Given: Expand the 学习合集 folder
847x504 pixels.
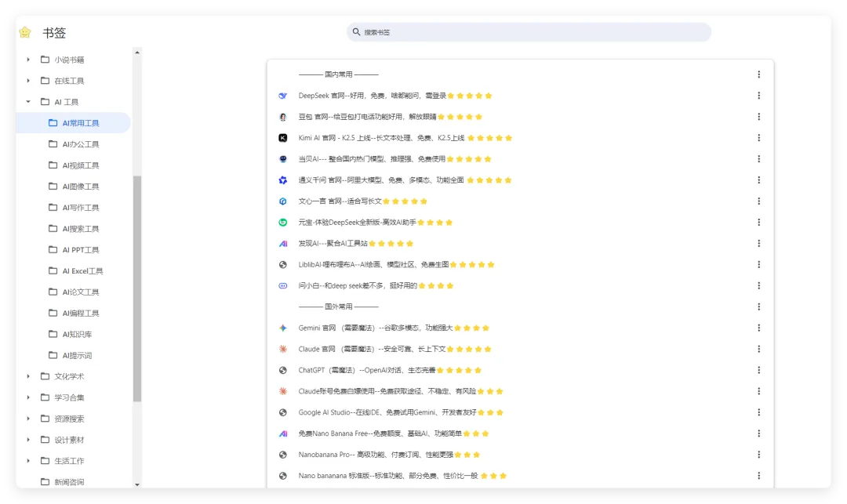Looking at the screenshot, I should (x=28, y=397).
